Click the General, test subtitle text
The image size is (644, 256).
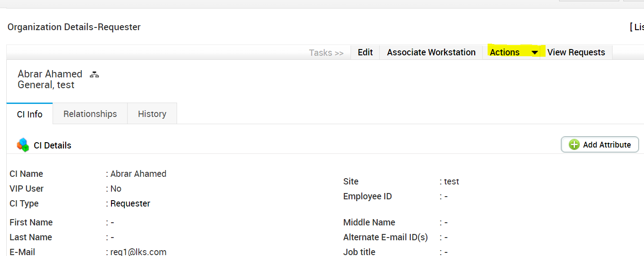46,85
